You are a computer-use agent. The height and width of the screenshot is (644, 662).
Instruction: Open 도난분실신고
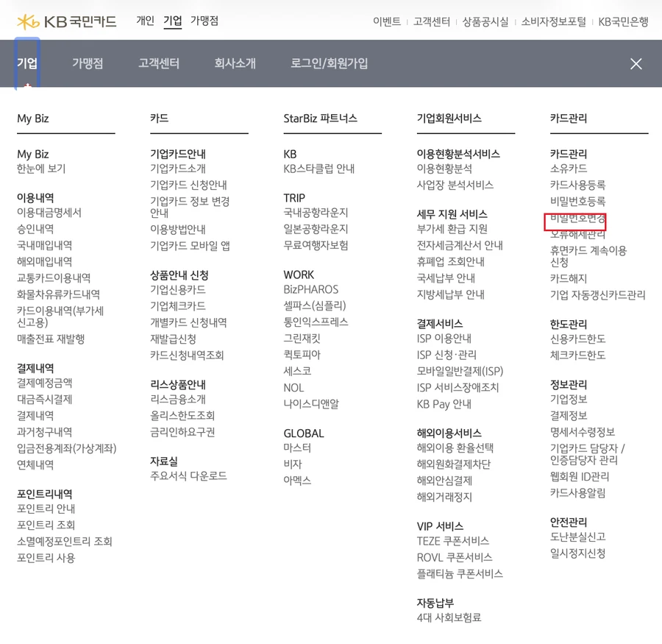[x=577, y=537]
